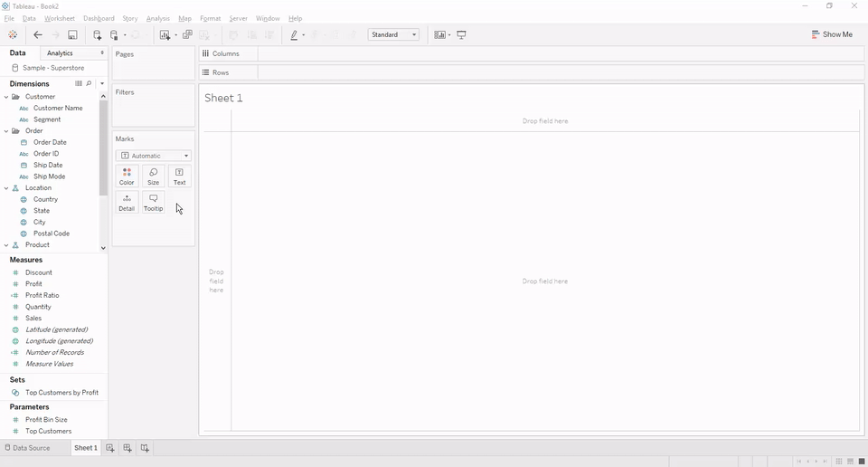The image size is (868, 467).
Task: Collapse the Order folder
Action: tap(6, 130)
